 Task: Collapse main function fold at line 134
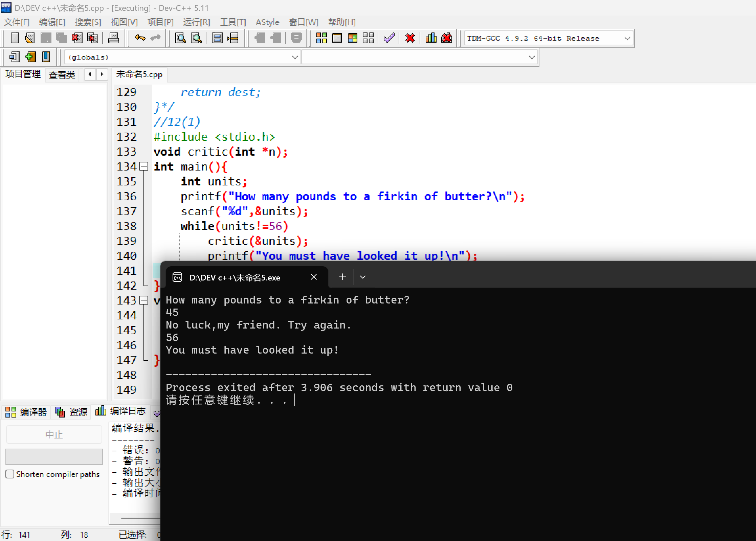click(144, 166)
